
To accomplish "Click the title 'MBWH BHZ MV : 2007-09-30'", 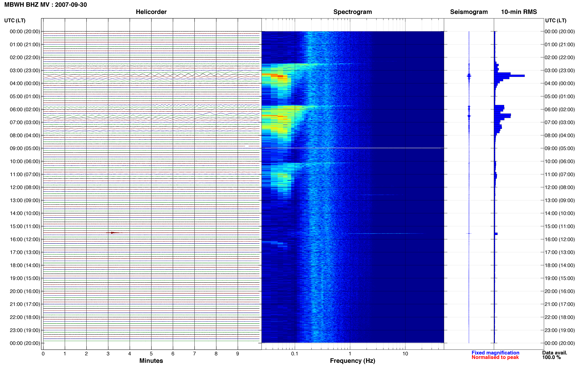I will (x=45, y=5).
